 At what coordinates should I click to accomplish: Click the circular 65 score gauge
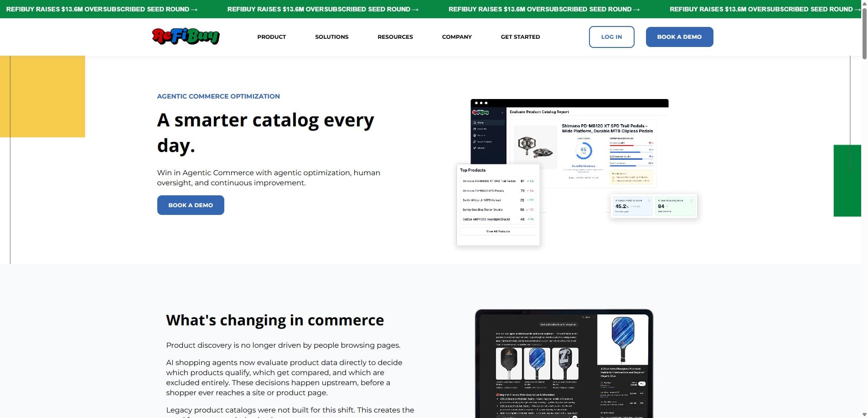584,150
